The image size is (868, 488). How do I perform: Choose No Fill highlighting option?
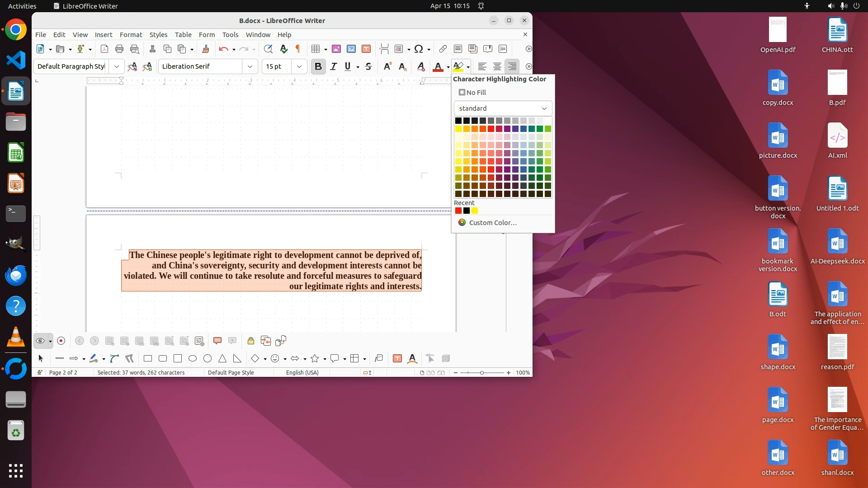472,92
